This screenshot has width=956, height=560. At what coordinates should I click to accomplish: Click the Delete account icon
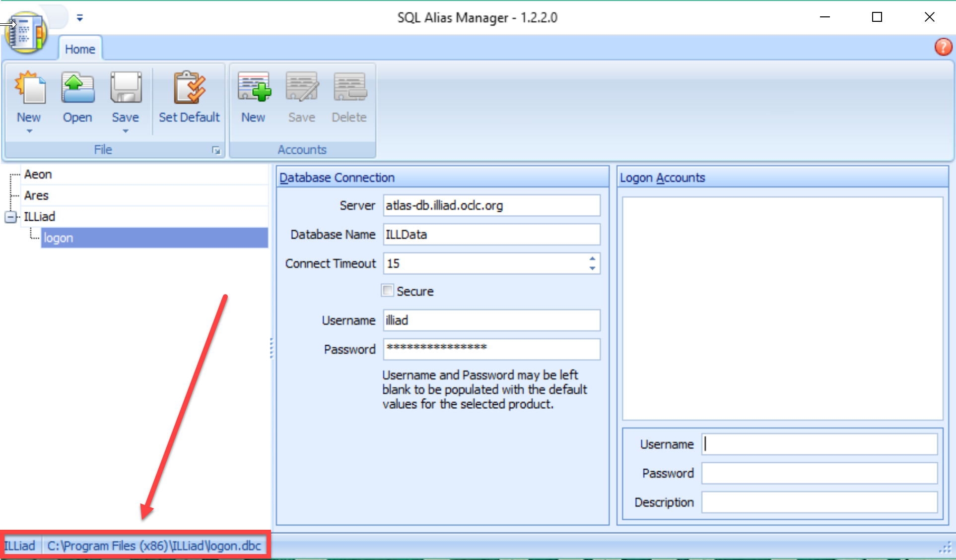pyautogui.click(x=349, y=88)
